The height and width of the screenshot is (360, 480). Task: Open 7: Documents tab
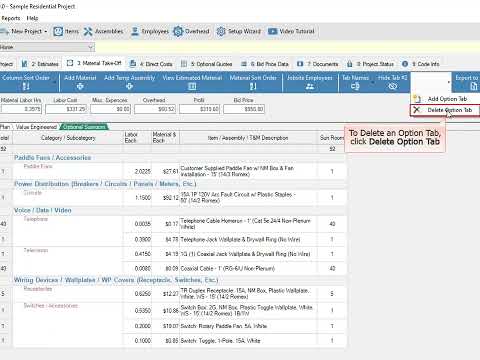pyautogui.click(x=318, y=64)
